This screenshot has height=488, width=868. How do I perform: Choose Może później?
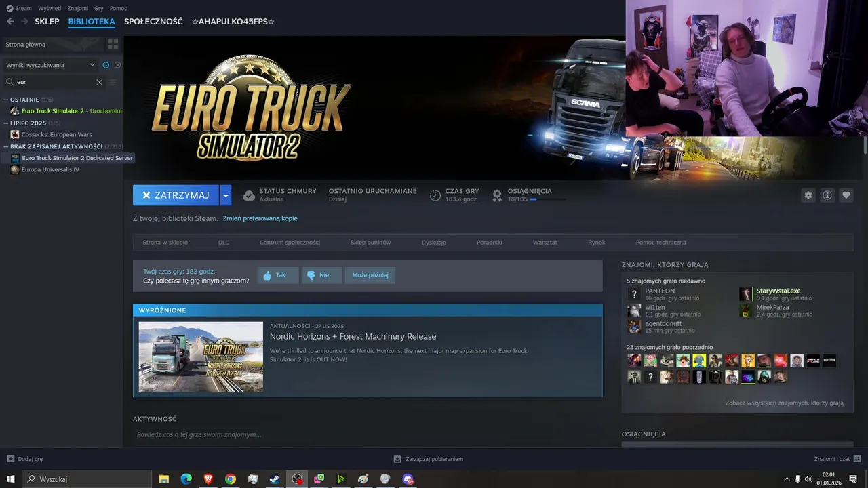click(x=370, y=275)
